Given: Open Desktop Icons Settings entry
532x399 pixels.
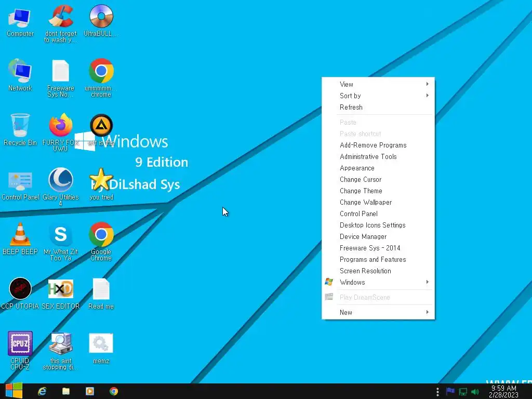Looking at the screenshot, I should coord(378,225).
